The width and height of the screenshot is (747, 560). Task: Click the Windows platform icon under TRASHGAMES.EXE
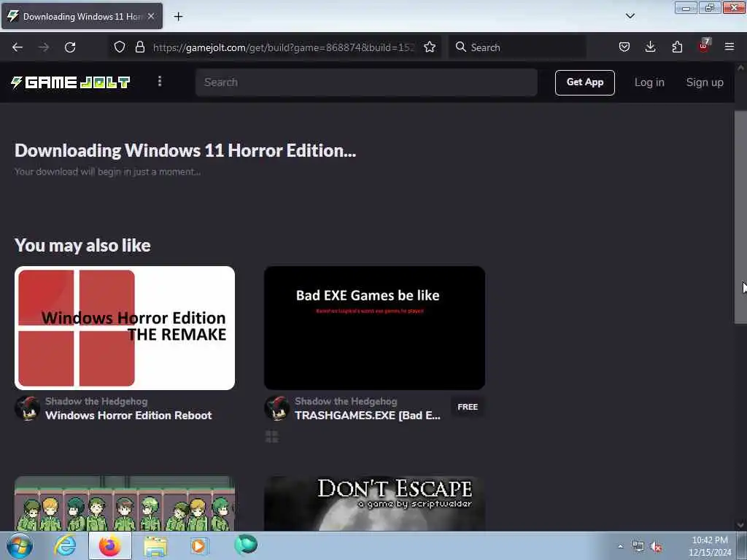pyautogui.click(x=272, y=437)
